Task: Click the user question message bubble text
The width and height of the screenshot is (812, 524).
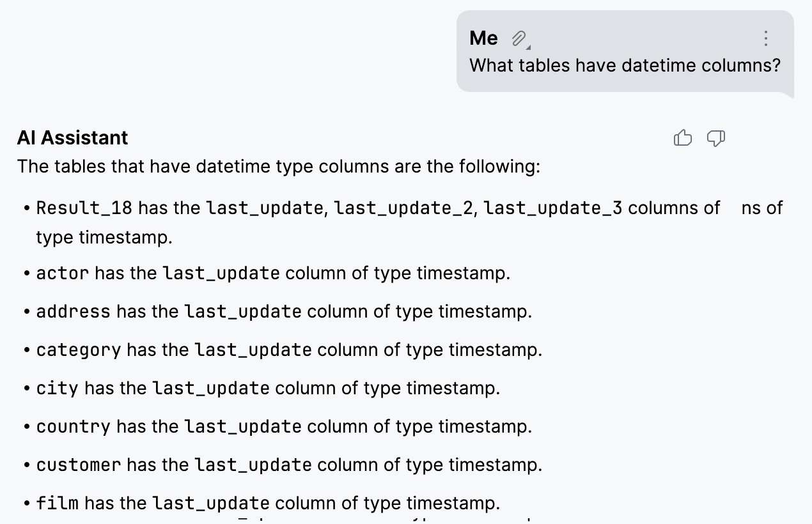Action: [625, 65]
